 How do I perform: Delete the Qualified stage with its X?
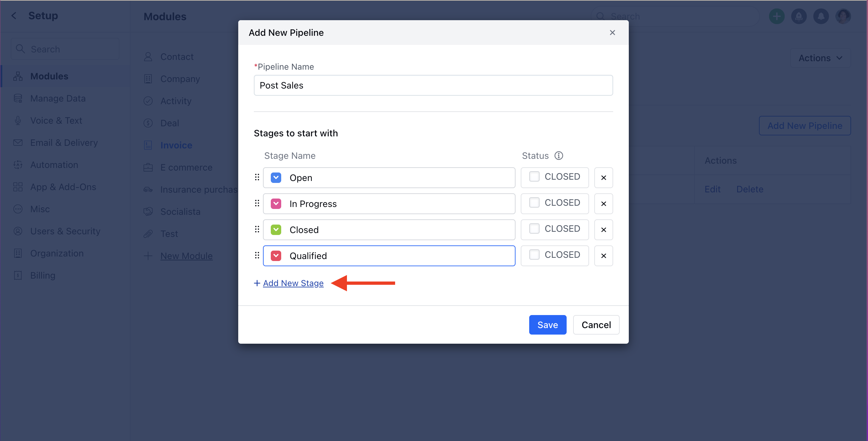point(603,256)
